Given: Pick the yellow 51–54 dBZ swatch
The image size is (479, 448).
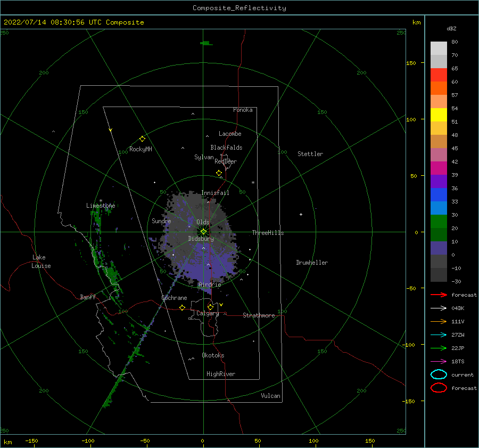Looking at the screenshot, I should click(439, 115).
